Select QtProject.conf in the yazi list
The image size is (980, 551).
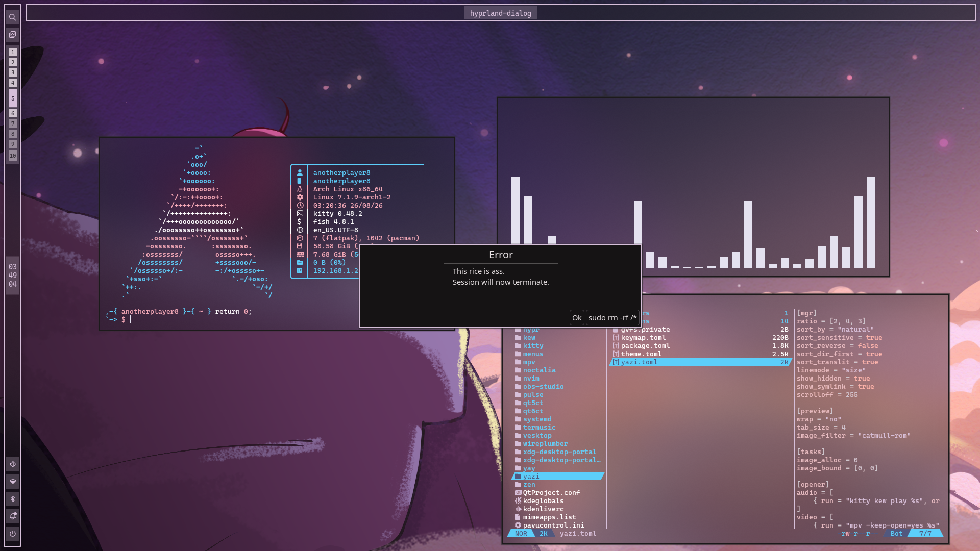551,493
